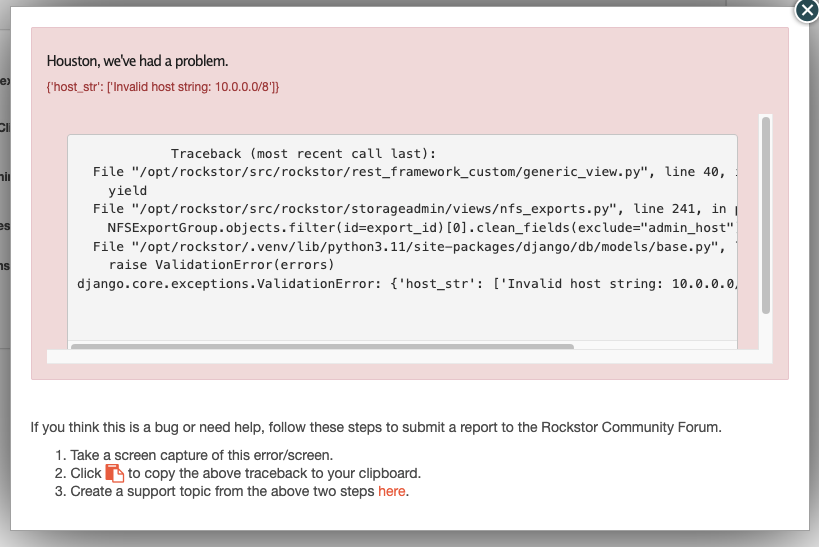Image resolution: width=819 pixels, height=547 pixels.
Task: Open the 'here' support topic link
Action: pyautogui.click(x=392, y=492)
